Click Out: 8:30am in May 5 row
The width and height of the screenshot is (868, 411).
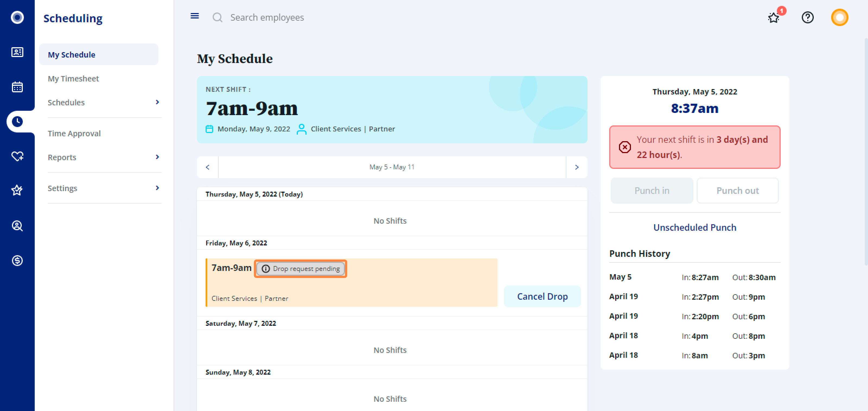click(754, 277)
